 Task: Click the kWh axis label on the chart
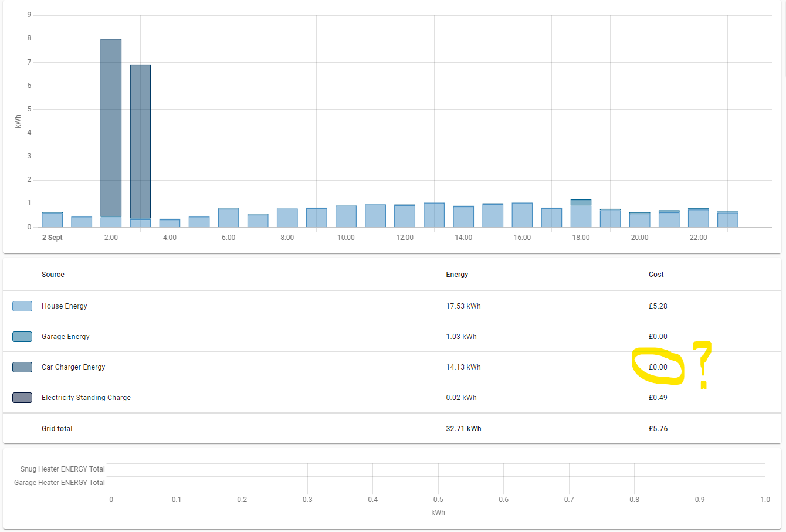(x=16, y=120)
